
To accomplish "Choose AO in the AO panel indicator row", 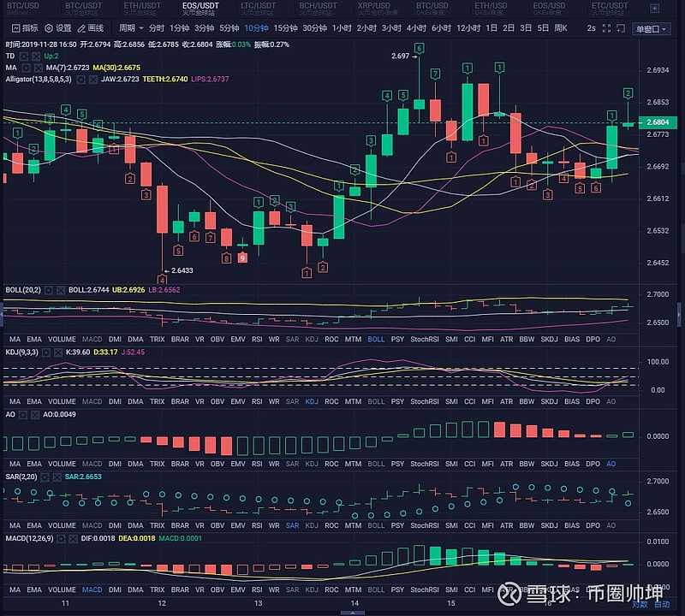I will [x=611, y=464].
